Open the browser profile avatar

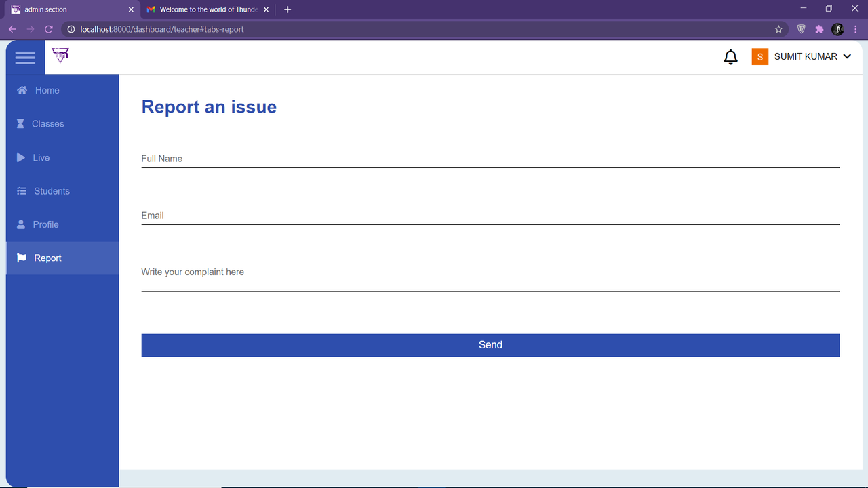837,29
